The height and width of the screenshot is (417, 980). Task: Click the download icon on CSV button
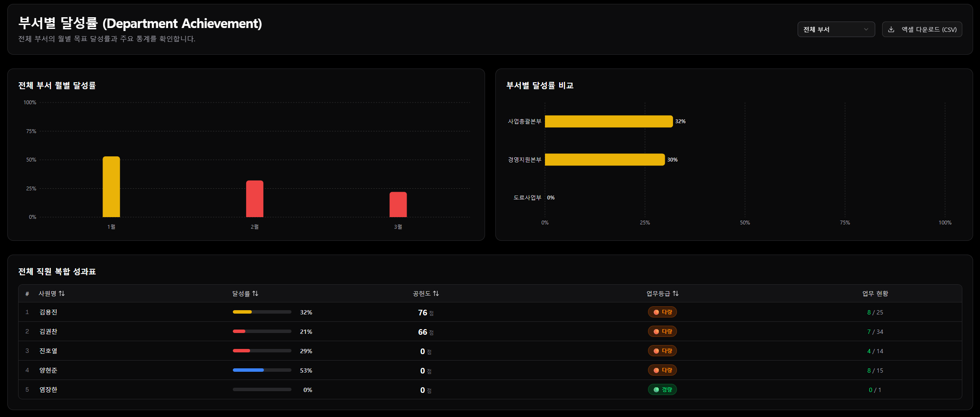891,29
